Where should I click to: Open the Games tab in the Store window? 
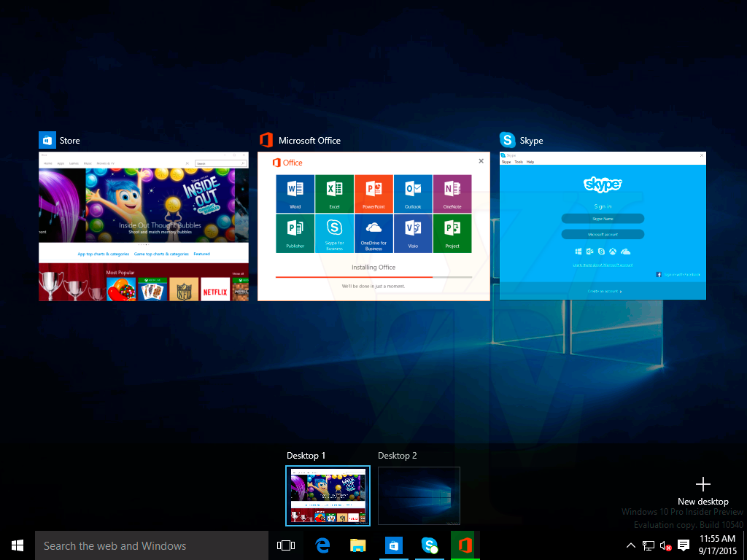point(74,163)
